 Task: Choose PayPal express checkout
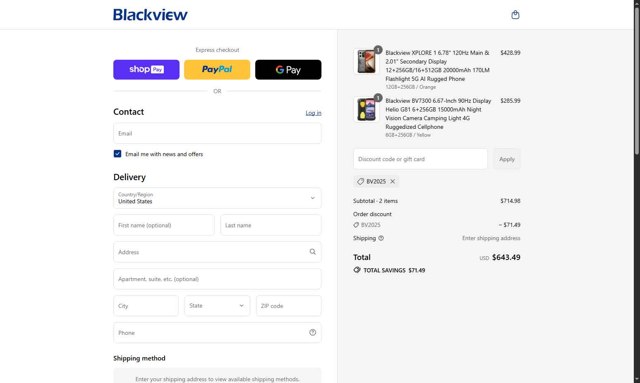[x=217, y=69]
